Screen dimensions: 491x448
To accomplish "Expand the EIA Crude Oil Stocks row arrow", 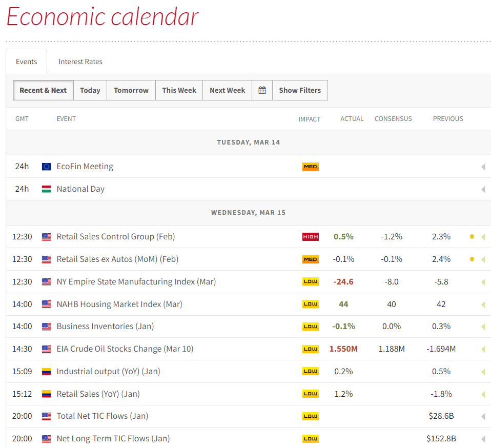I will tap(483, 350).
